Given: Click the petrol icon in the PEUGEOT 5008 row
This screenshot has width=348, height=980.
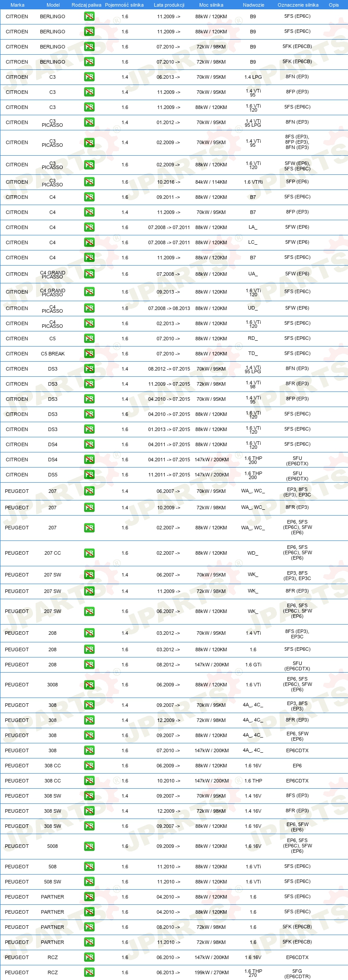Looking at the screenshot, I should 89,846.
